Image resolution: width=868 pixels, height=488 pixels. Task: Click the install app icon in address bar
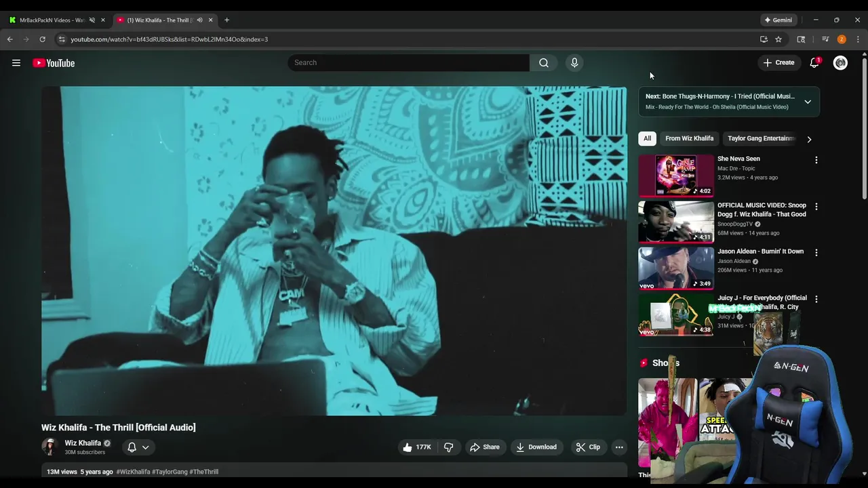click(x=764, y=39)
